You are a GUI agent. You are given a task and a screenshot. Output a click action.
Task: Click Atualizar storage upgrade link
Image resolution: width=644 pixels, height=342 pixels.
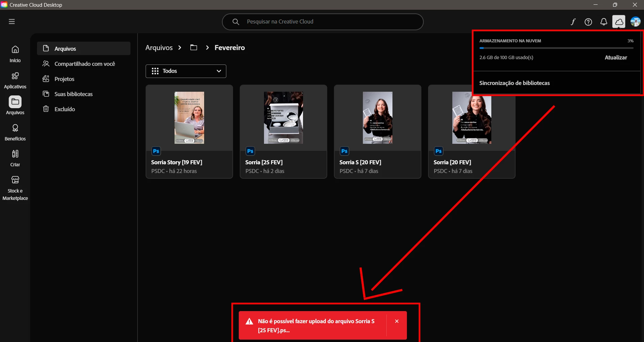click(616, 57)
